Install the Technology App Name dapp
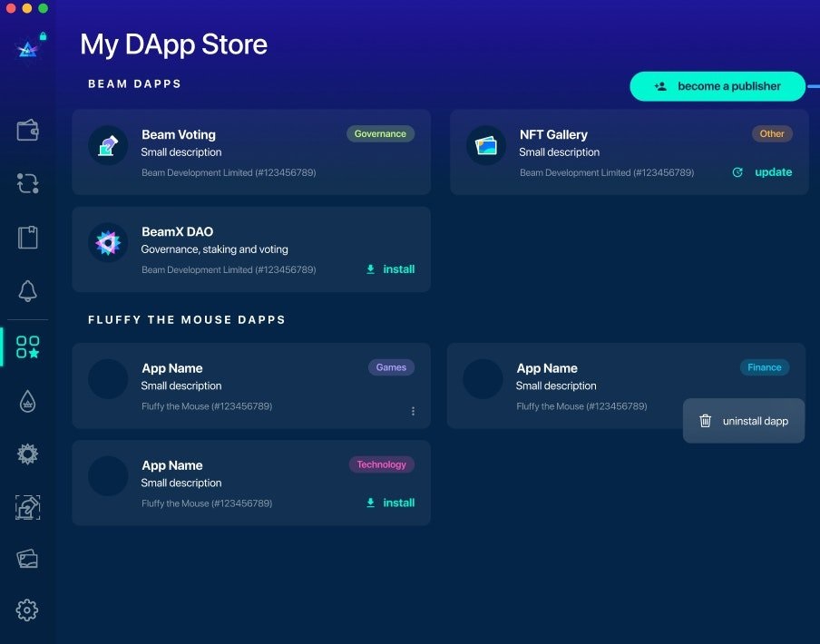The height and width of the screenshot is (644, 820). pos(390,503)
